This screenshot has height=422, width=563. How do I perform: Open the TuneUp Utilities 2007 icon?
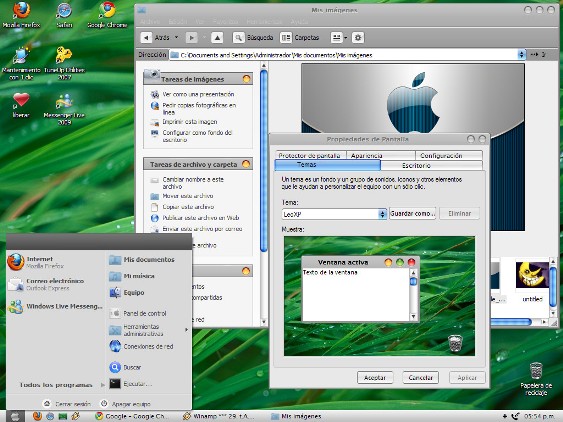[x=64, y=61]
